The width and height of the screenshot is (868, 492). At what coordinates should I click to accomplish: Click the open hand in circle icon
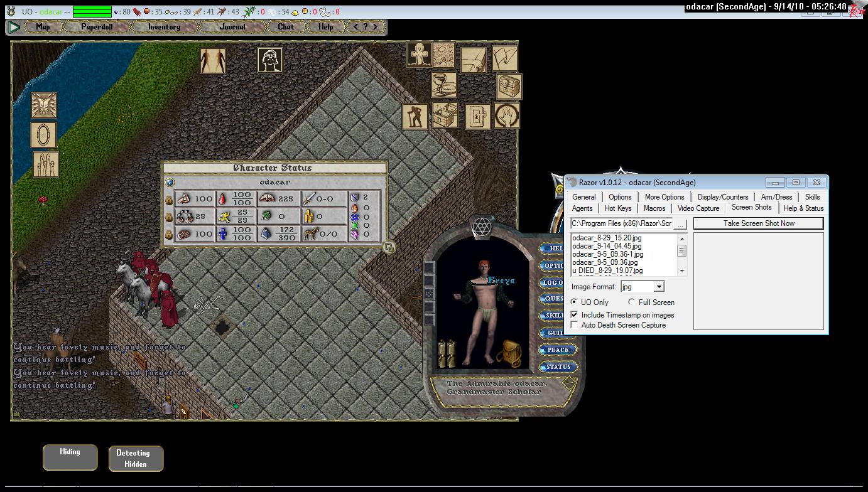pyautogui.click(x=507, y=116)
